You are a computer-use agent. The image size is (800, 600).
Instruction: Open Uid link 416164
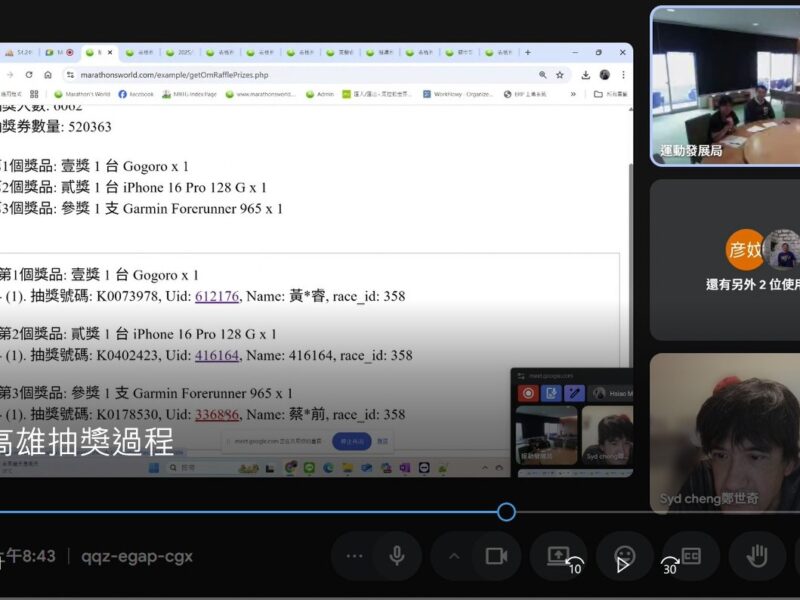[x=217, y=355]
